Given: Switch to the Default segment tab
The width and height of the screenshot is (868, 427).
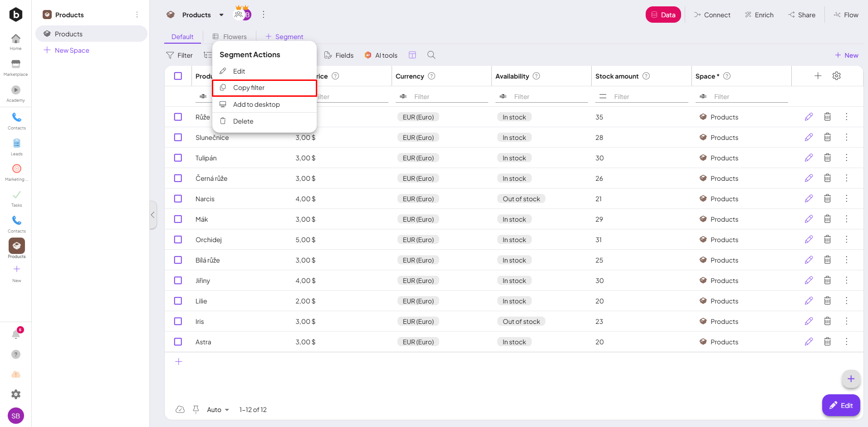Looking at the screenshot, I should click(x=182, y=37).
